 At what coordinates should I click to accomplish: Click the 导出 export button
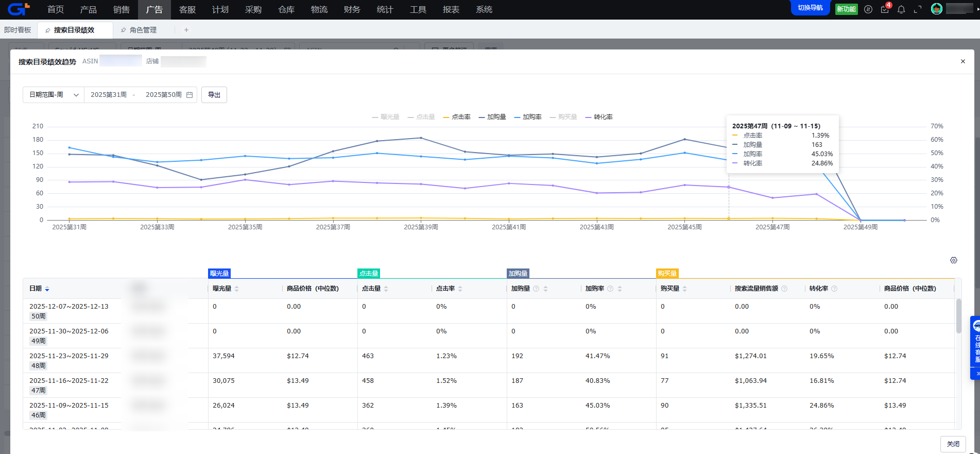(x=214, y=95)
